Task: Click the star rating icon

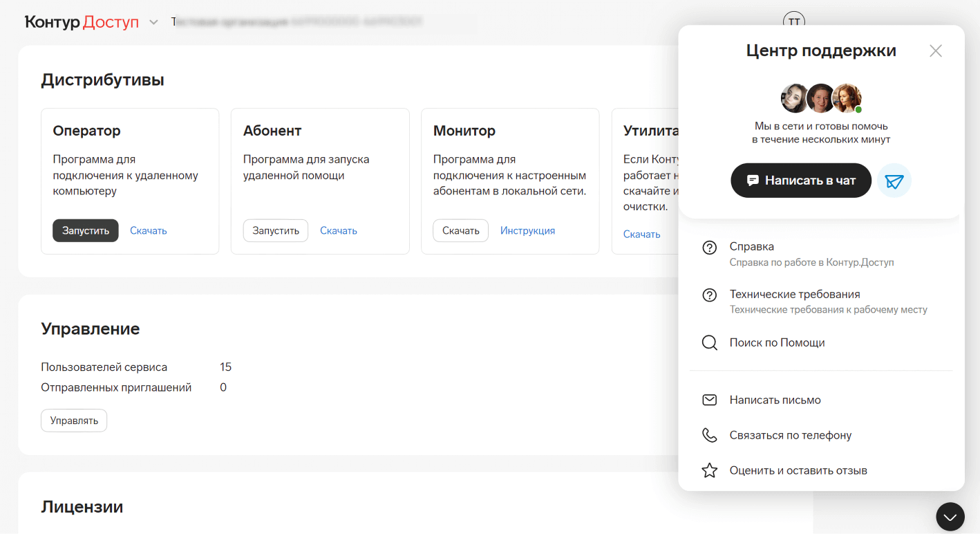Action: tap(709, 470)
